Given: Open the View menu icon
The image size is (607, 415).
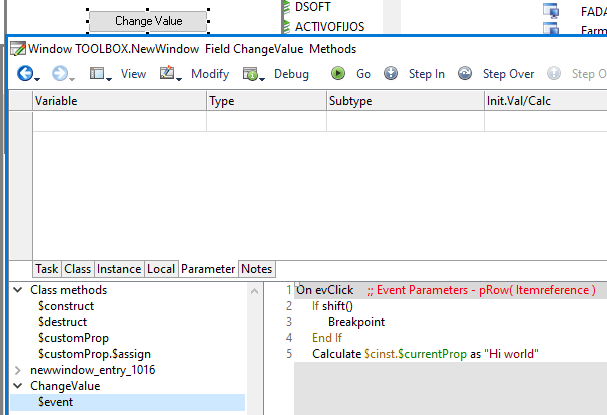Looking at the screenshot, I should click(99, 74).
